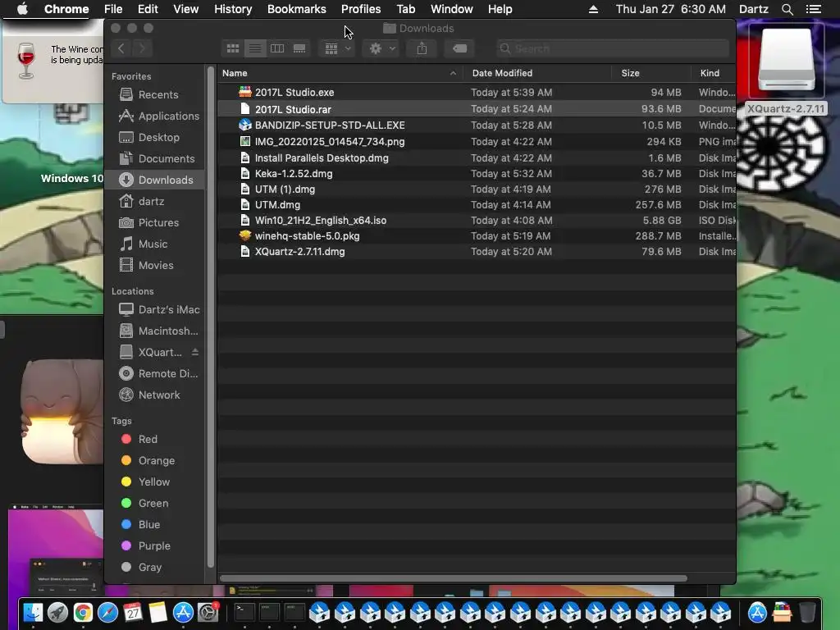Open Movies in the sidebar

156,265
